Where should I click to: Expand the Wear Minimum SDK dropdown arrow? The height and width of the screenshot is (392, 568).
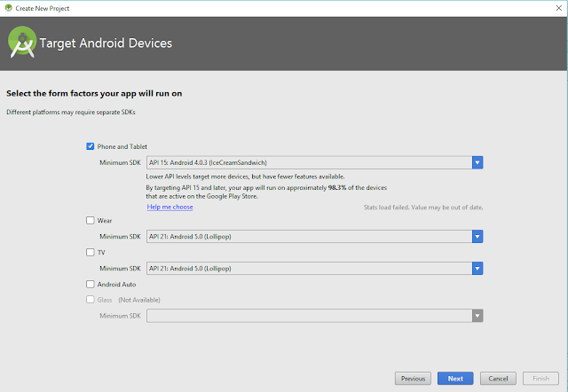pos(477,236)
